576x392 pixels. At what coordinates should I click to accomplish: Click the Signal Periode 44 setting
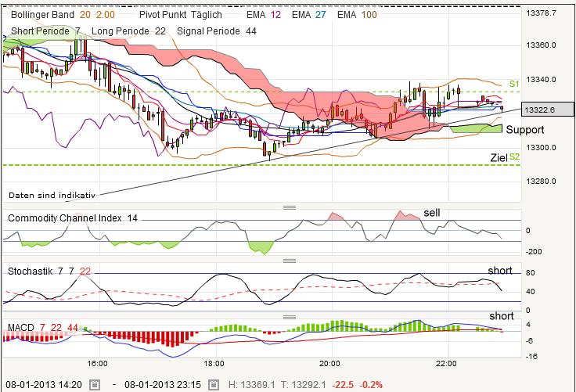click(x=217, y=31)
